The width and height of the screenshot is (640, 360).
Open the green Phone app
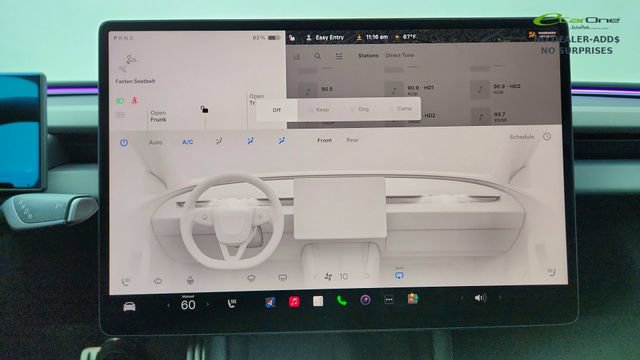tap(342, 301)
